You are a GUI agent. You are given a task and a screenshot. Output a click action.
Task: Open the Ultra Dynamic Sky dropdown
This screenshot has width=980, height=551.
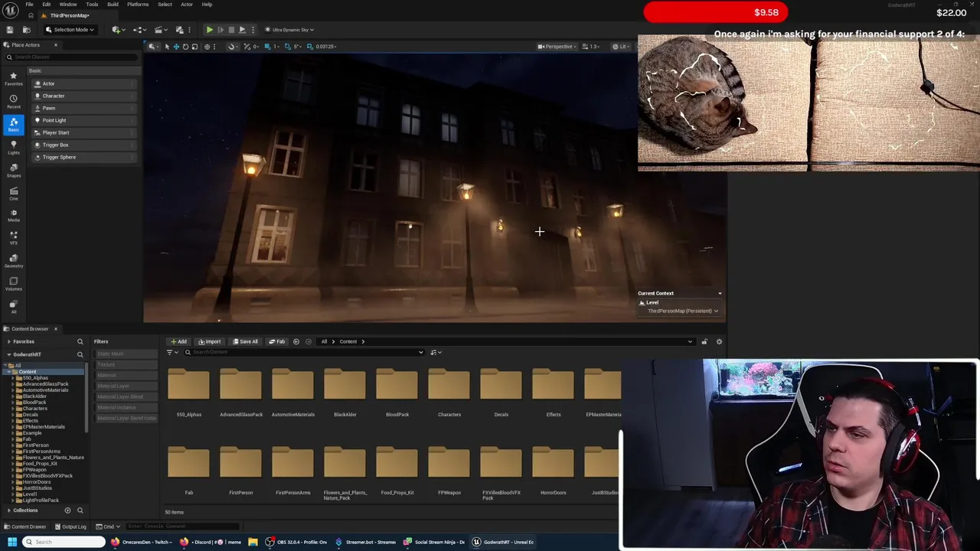tap(289, 30)
